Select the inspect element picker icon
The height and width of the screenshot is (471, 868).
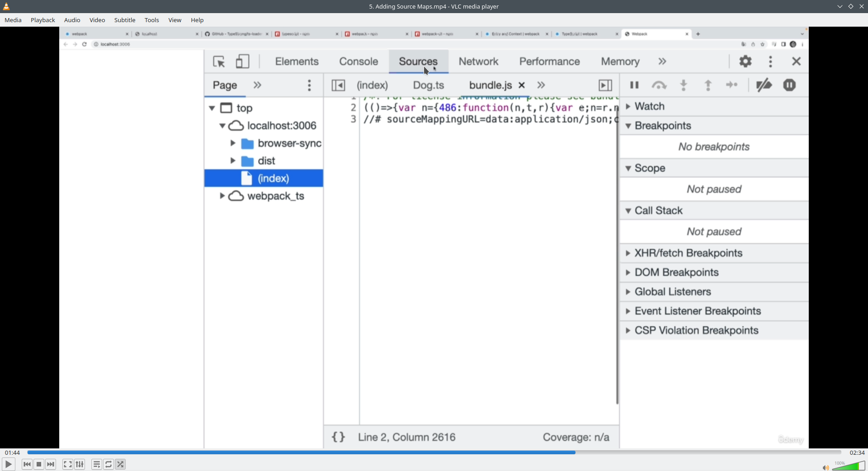(x=219, y=61)
